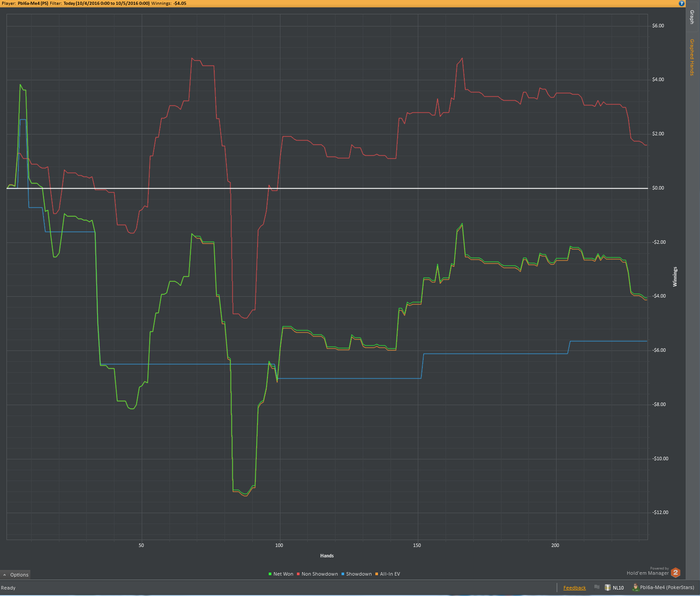Open the Feedback link

[x=574, y=588]
